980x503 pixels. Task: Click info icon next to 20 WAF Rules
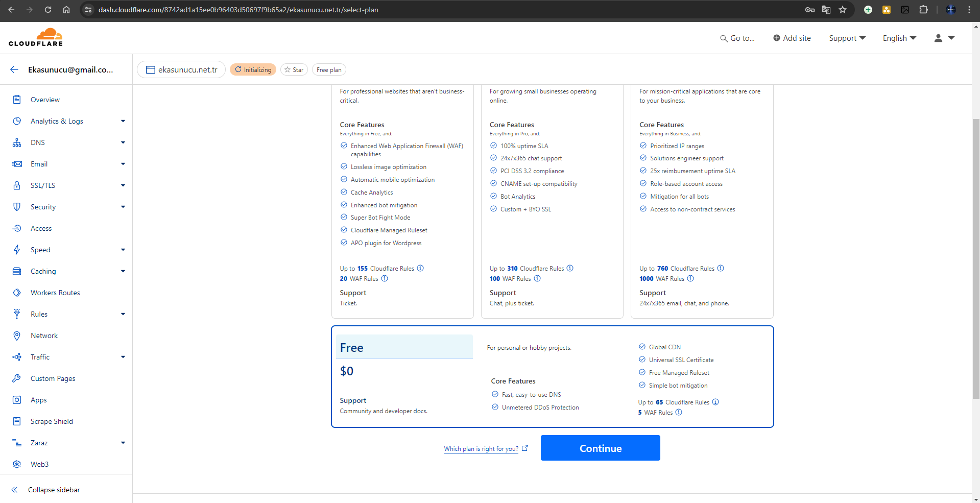click(x=385, y=278)
